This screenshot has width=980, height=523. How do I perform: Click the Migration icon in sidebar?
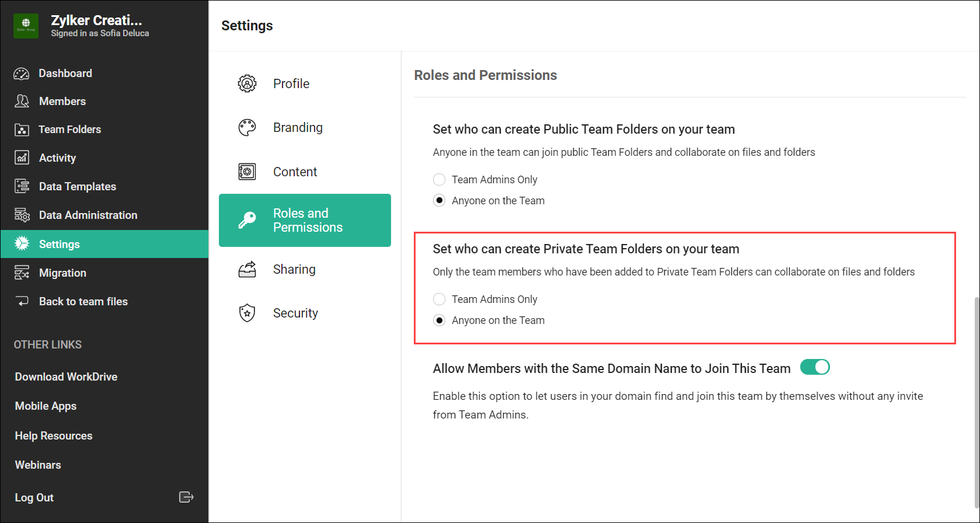click(x=22, y=273)
